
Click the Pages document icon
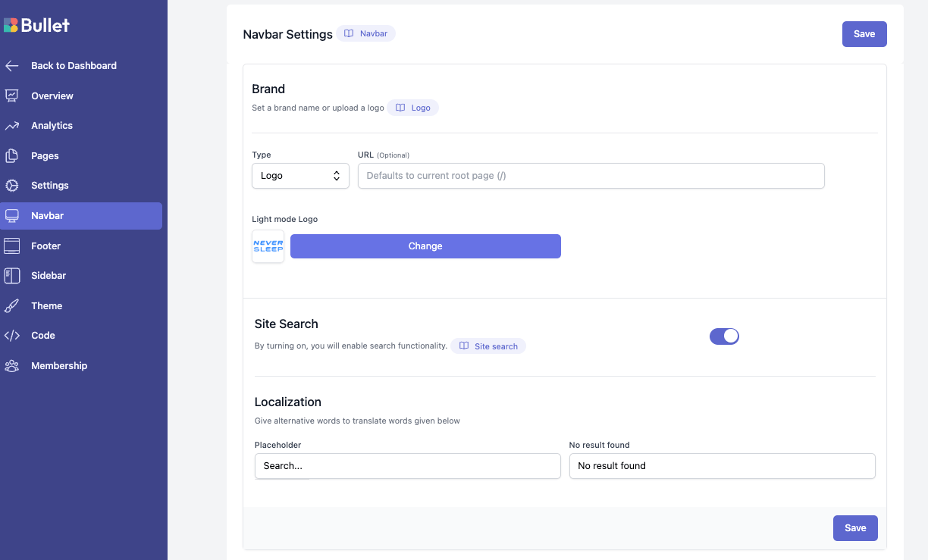pos(11,155)
